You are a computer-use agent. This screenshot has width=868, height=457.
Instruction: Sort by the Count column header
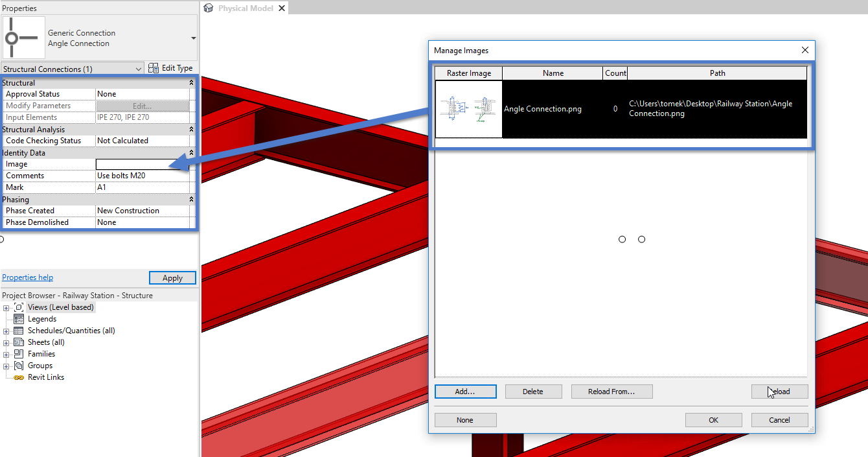pos(615,73)
